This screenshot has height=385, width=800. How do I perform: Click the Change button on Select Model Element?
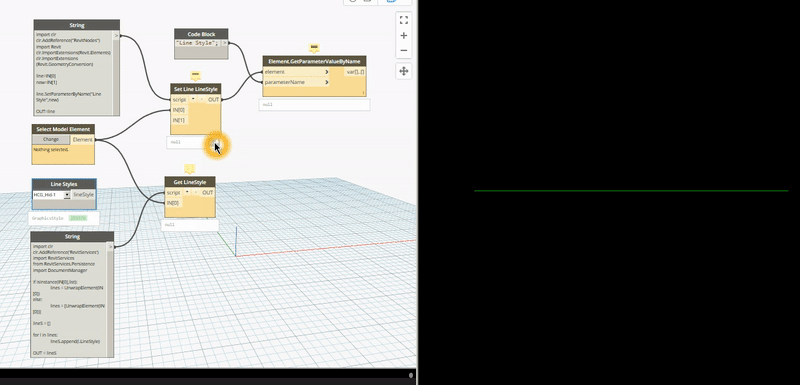pyautogui.click(x=51, y=139)
